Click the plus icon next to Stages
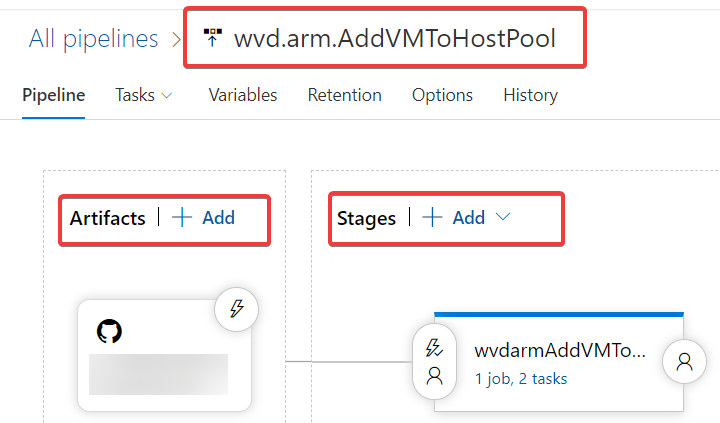Viewport: 720px width, 423px height. pyautogui.click(x=432, y=217)
